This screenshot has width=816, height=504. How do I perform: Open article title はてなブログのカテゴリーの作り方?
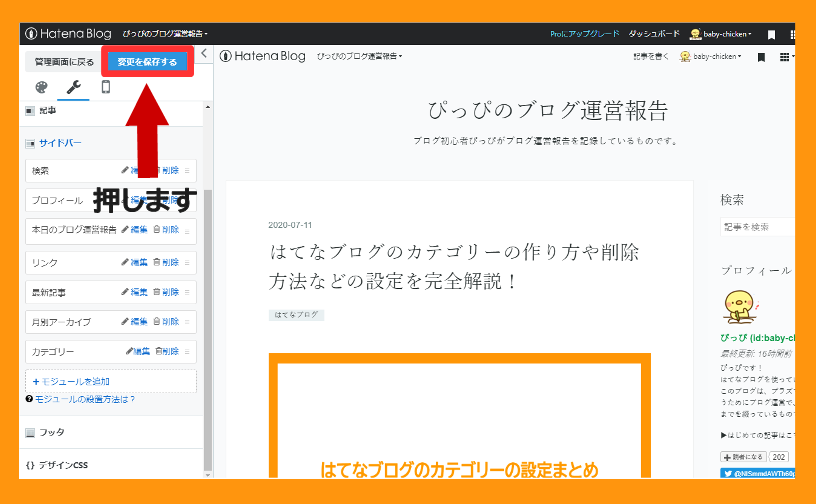click(454, 267)
